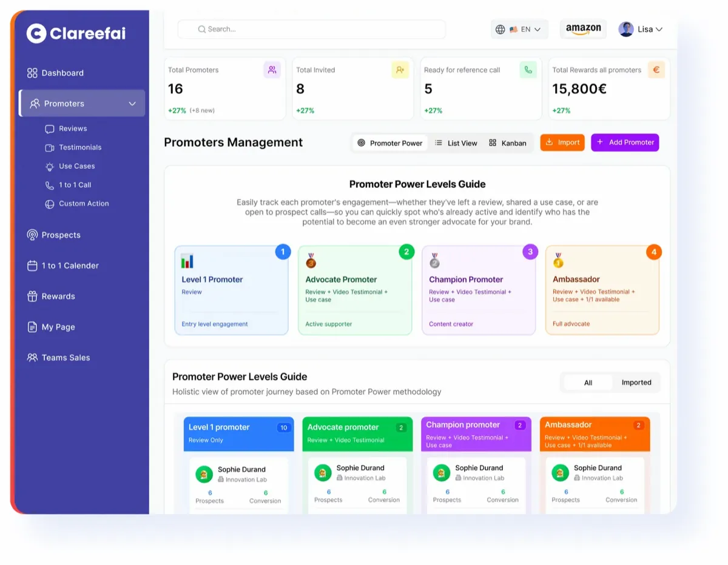Click the calendar icon beside 1 to 1 Calender

32,266
